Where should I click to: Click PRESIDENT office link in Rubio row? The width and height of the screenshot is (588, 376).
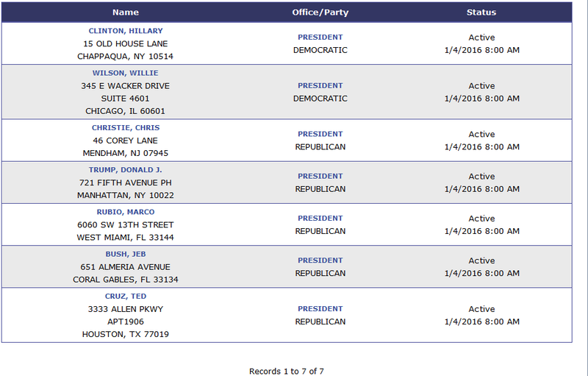coord(320,218)
